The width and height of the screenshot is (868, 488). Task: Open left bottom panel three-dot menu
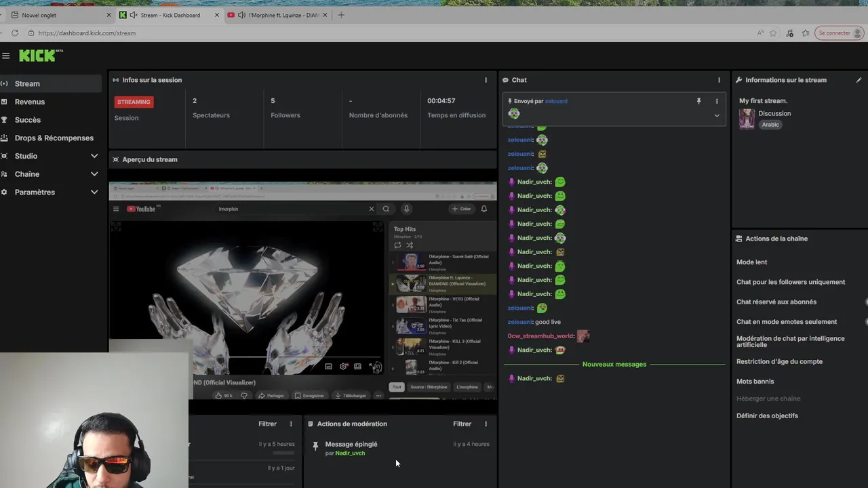coord(291,424)
